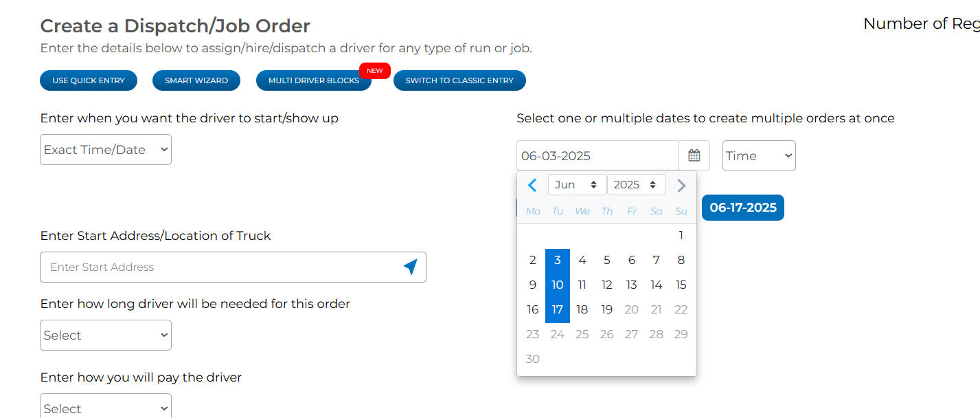Screen dimensions: 980x418
Task: Select Multi Driver Blocks option
Action: click(x=314, y=80)
